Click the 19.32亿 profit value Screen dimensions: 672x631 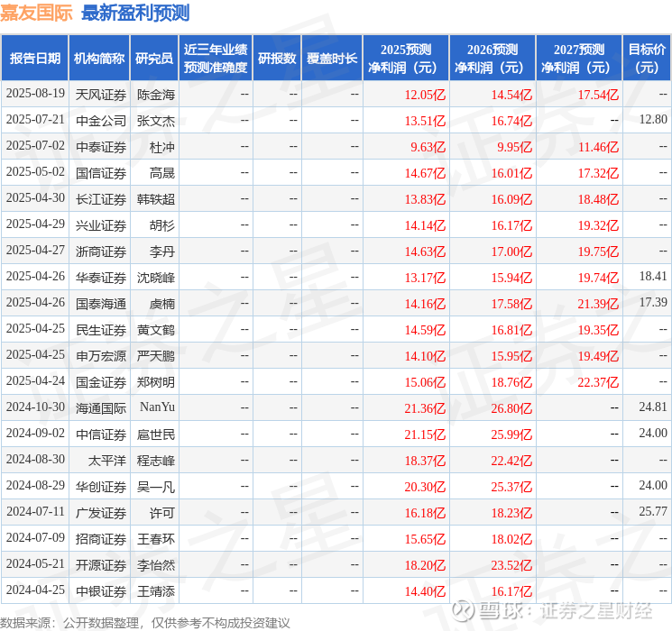click(598, 225)
